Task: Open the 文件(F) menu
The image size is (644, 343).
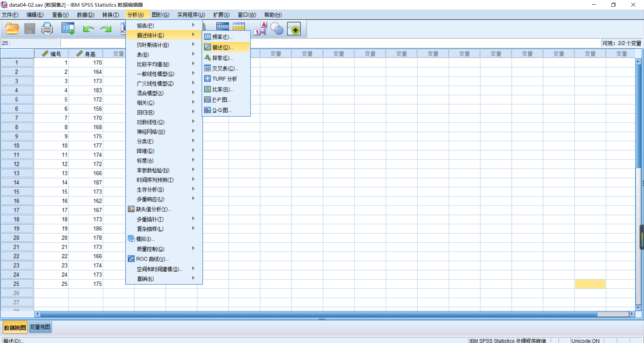Action: pos(10,15)
